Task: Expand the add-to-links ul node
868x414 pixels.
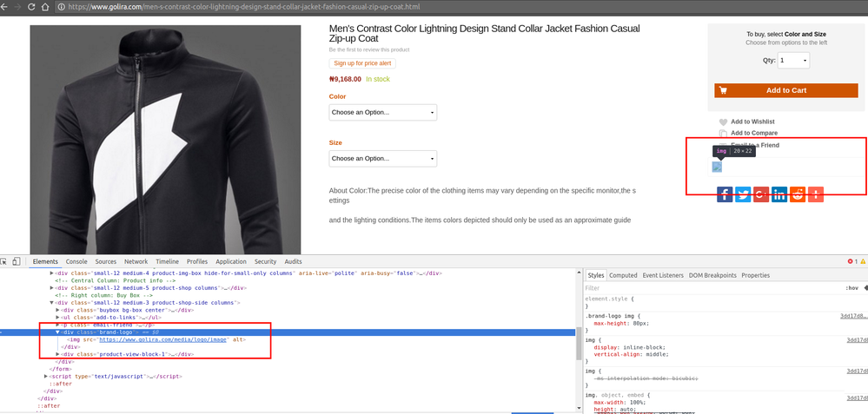Action: point(57,318)
